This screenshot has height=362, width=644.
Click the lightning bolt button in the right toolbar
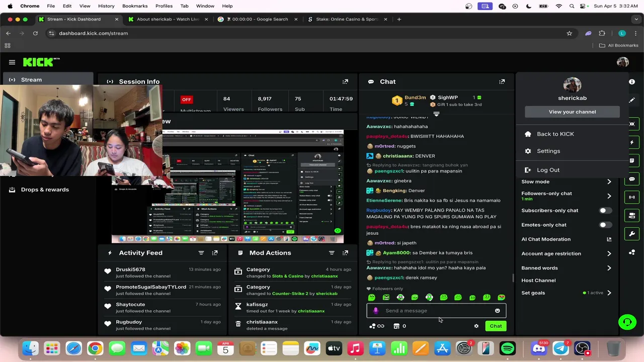(x=632, y=142)
